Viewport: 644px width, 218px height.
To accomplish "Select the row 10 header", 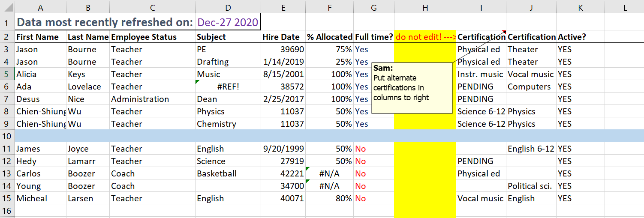I will tap(7, 136).
